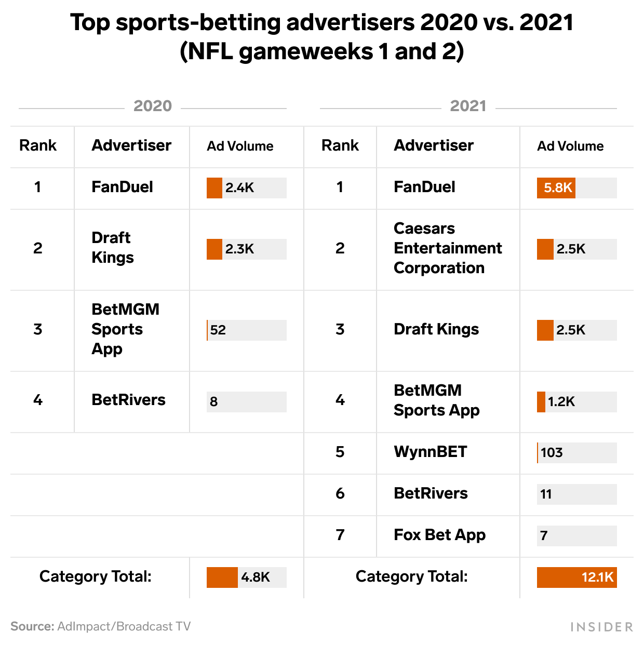This screenshot has width=644, height=645.
Task: Click the 2021 Ad Volume column header
Action: [x=570, y=146]
